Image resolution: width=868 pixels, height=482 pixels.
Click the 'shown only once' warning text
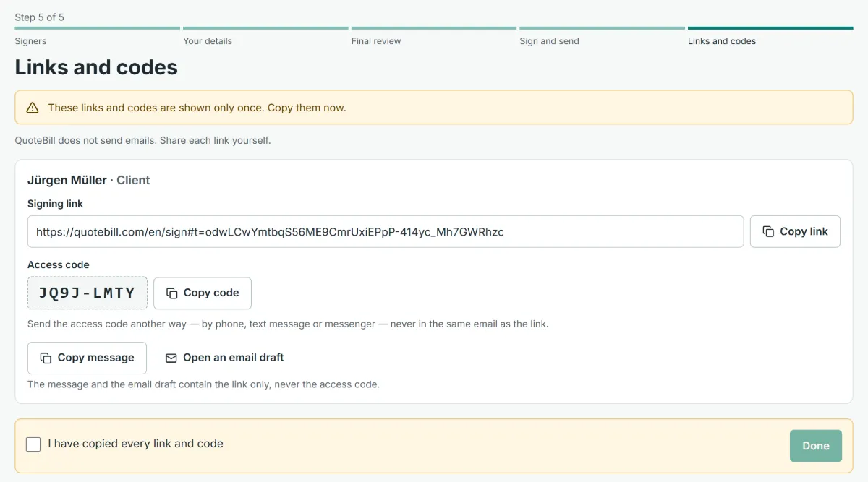pos(197,108)
